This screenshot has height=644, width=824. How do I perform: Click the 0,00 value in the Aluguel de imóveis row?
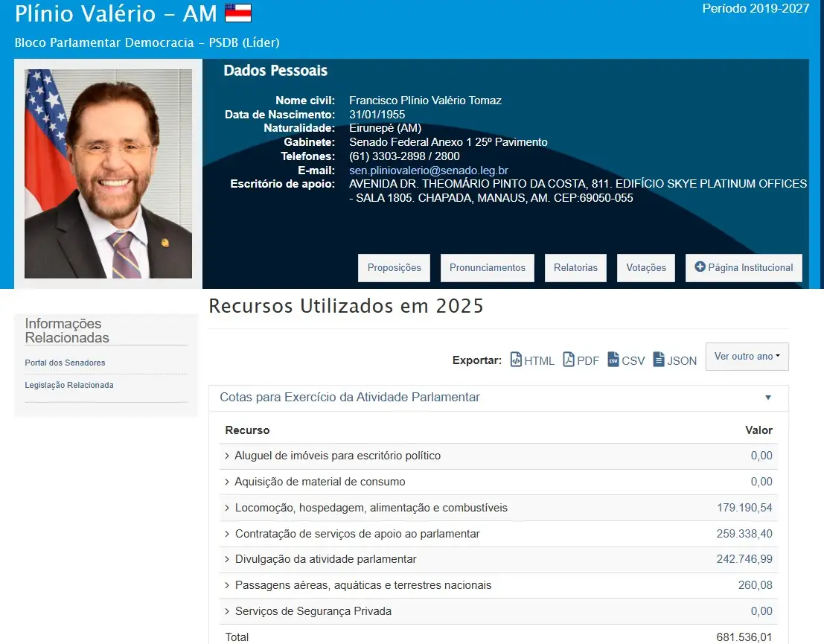[x=761, y=456]
